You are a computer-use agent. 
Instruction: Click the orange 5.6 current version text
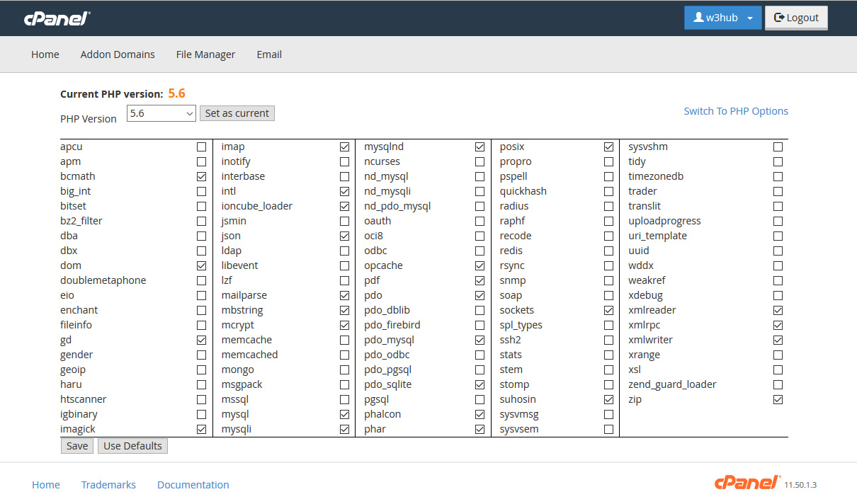(177, 93)
